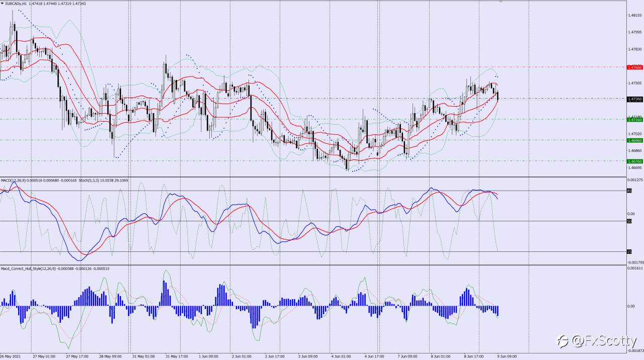Select the green 1.47160 level label
This screenshot has height=360, width=644.
(x=635, y=120)
